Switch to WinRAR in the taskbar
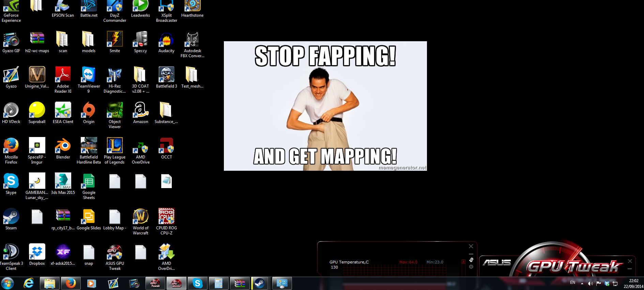Screen dimensions: 644x290 click(x=240, y=284)
